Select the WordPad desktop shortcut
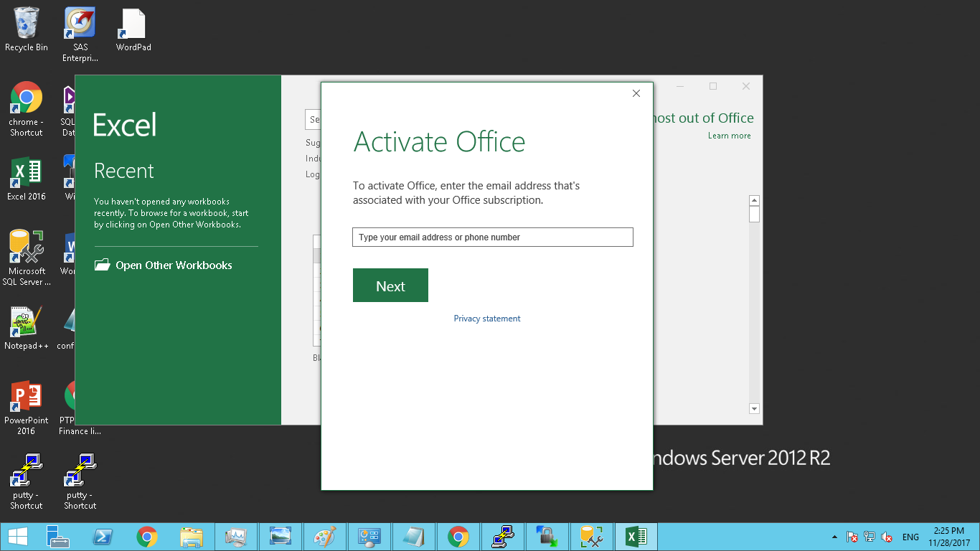Screen dimensions: 980x551 pos(133,29)
